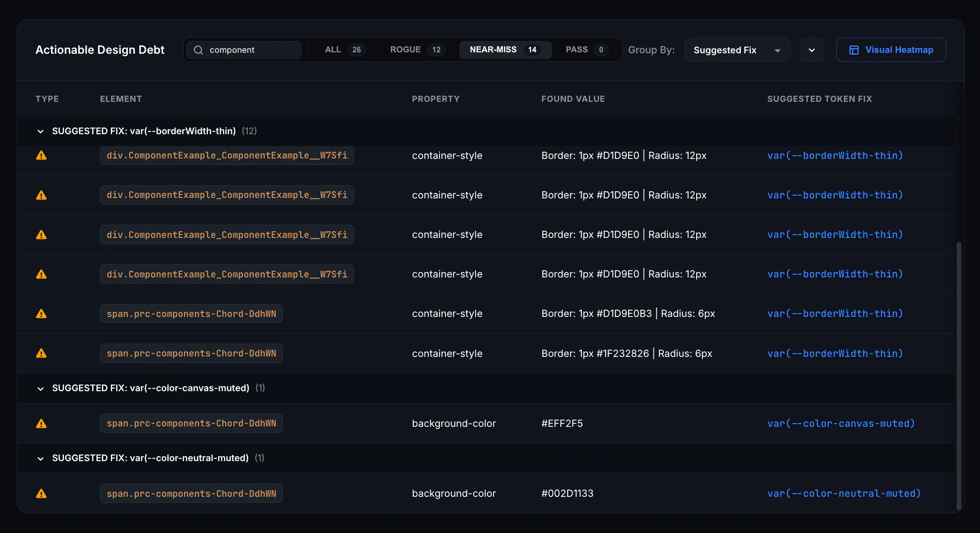Click the var(--color-neutral-muted) token fix link
This screenshot has height=533, width=980.
coord(844,494)
